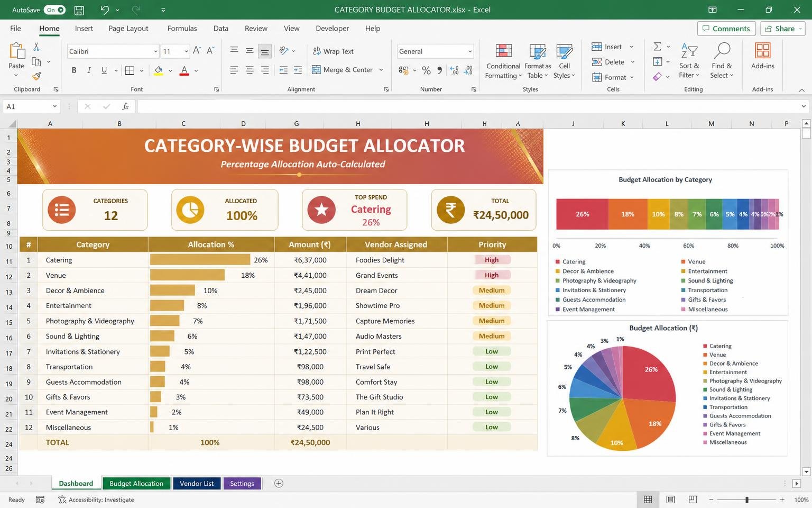This screenshot has width=812, height=508.
Task: Add a new sheet with plus icon
Action: point(279,483)
